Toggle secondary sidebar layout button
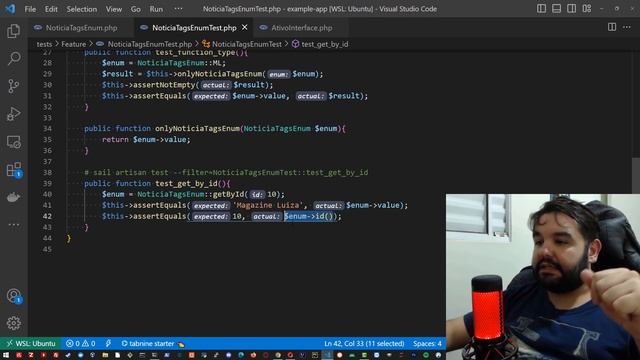 [x=571, y=9]
